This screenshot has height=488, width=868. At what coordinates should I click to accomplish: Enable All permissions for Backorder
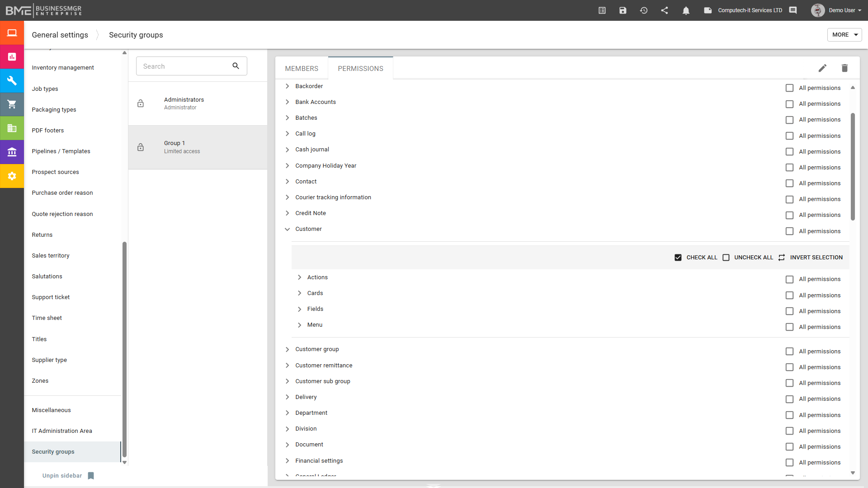point(790,88)
